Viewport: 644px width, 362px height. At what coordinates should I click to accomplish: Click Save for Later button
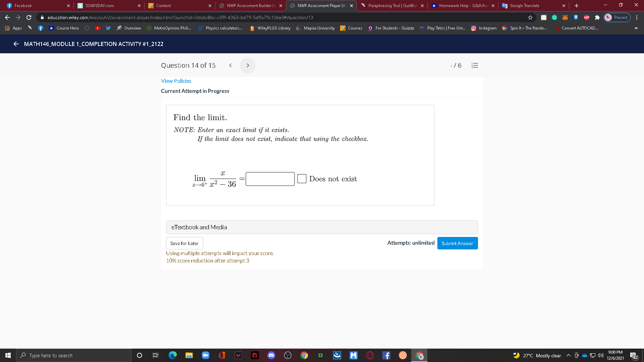[x=184, y=243]
